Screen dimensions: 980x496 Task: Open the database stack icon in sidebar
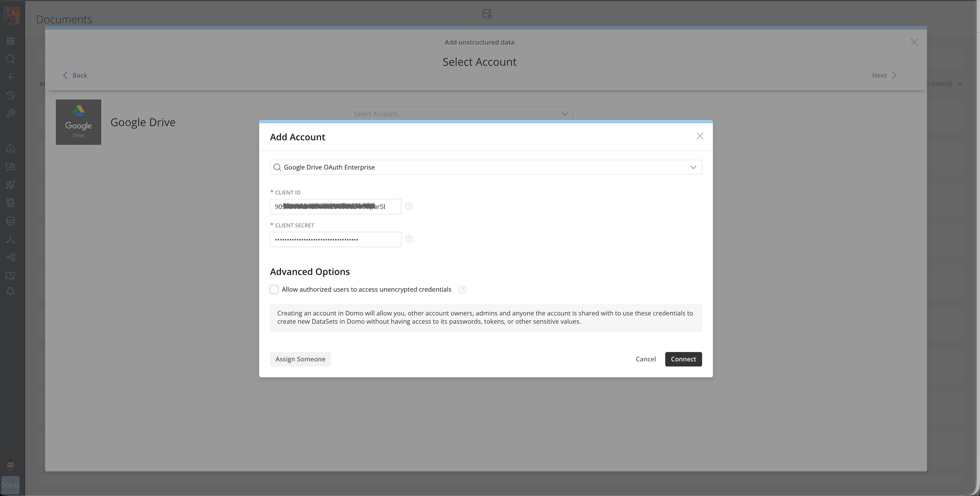(11, 221)
